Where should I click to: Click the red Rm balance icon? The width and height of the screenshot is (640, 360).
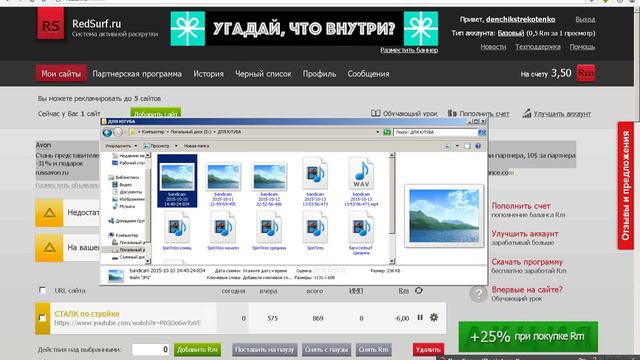click(x=586, y=73)
